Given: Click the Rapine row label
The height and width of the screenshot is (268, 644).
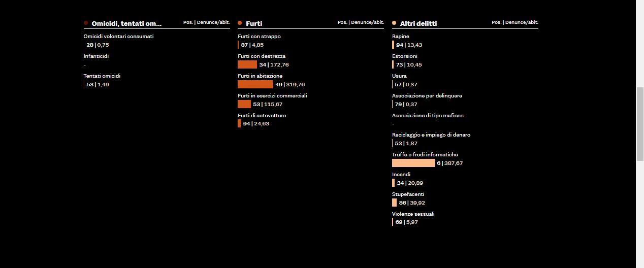Looking at the screenshot, I should 400,37.
